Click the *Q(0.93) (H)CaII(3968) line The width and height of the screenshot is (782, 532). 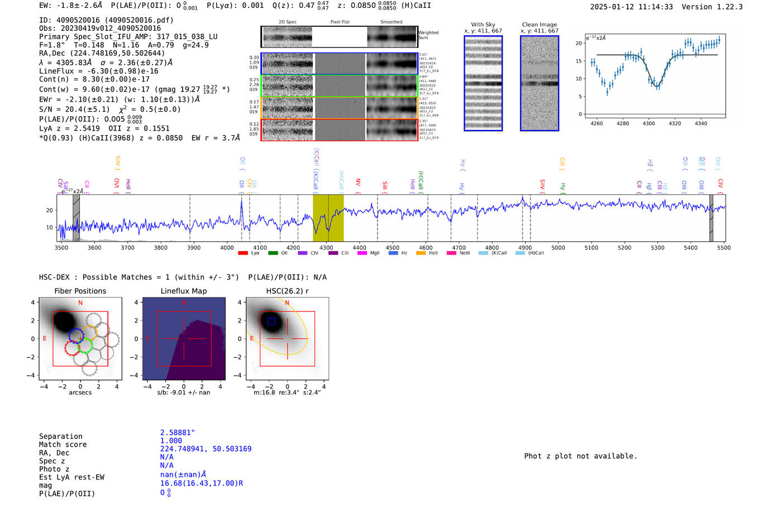pyautogui.click(x=140, y=138)
